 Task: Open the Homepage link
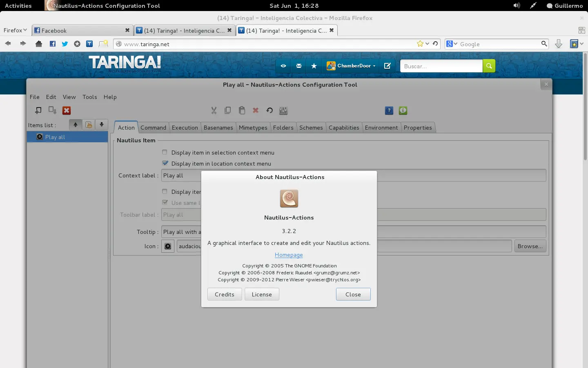coord(289,255)
